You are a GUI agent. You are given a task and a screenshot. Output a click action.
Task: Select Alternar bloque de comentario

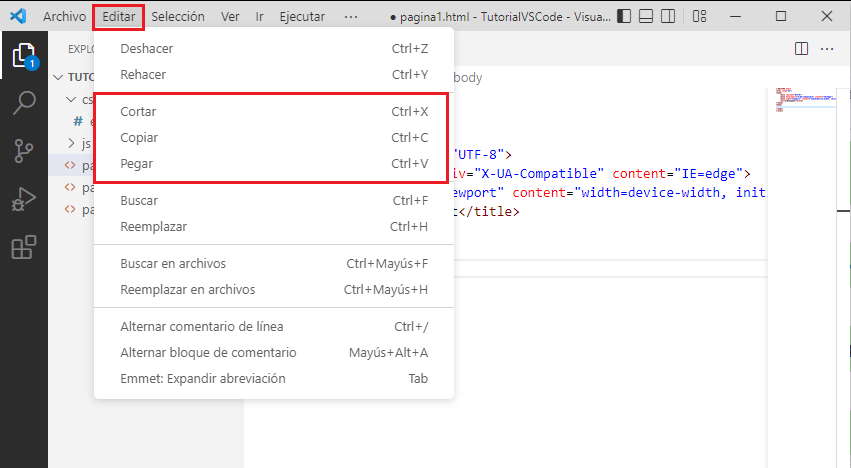click(x=274, y=352)
